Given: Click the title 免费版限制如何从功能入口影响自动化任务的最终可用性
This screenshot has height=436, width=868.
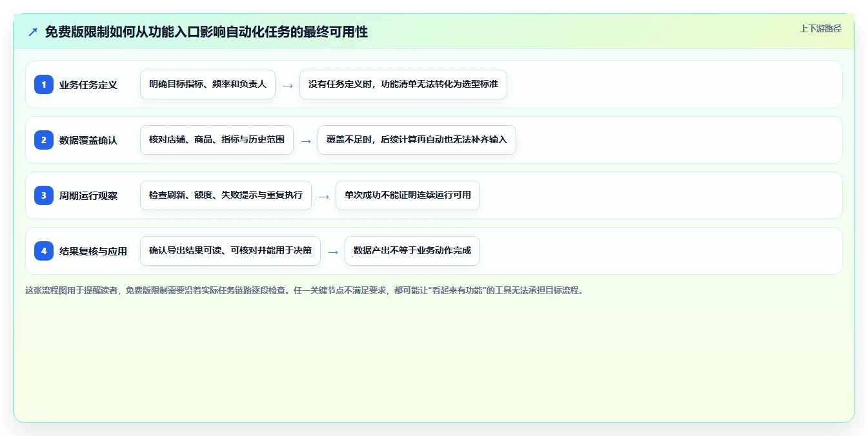Looking at the screenshot, I should coord(207,32).
